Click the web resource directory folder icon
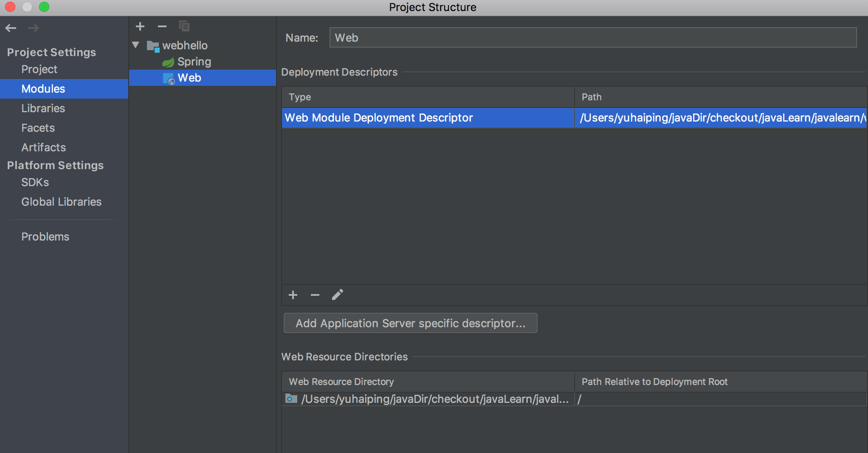The image size is (868, 453). tap(291, 399)
